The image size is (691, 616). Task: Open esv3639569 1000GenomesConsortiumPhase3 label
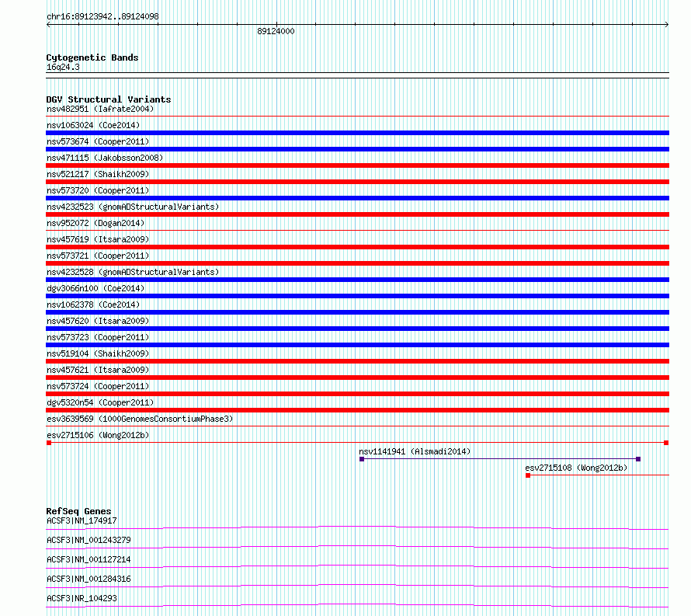point(140,419)
